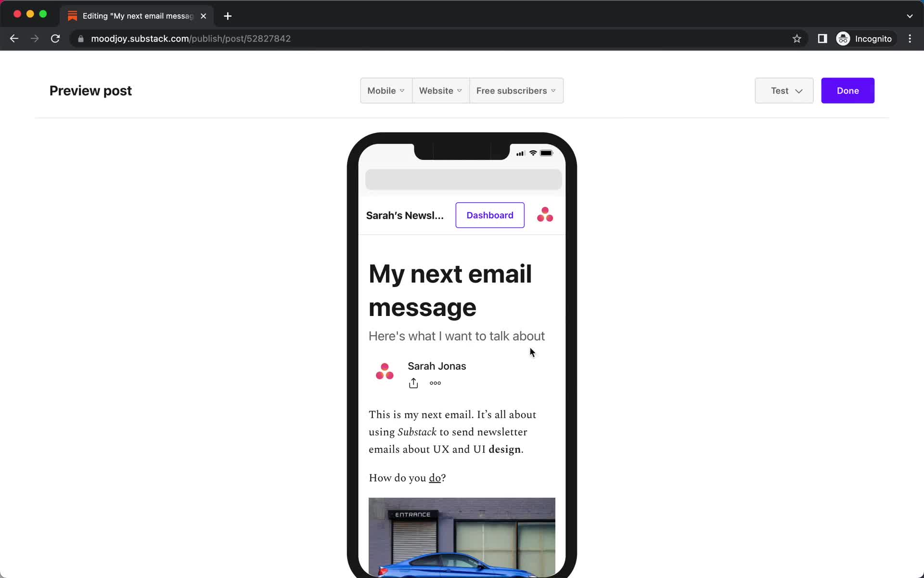Select the Website tab in preview bar
This screenshot has width=924, height=578.
tap(436, 90)
